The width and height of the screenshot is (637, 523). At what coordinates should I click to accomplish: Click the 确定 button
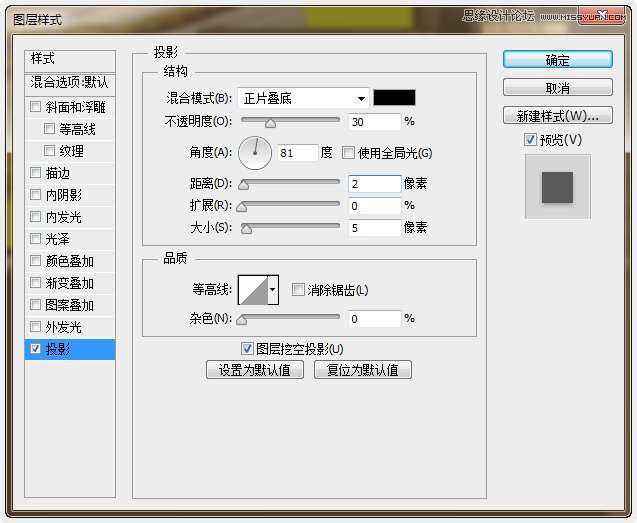click(x=557, y=60)
